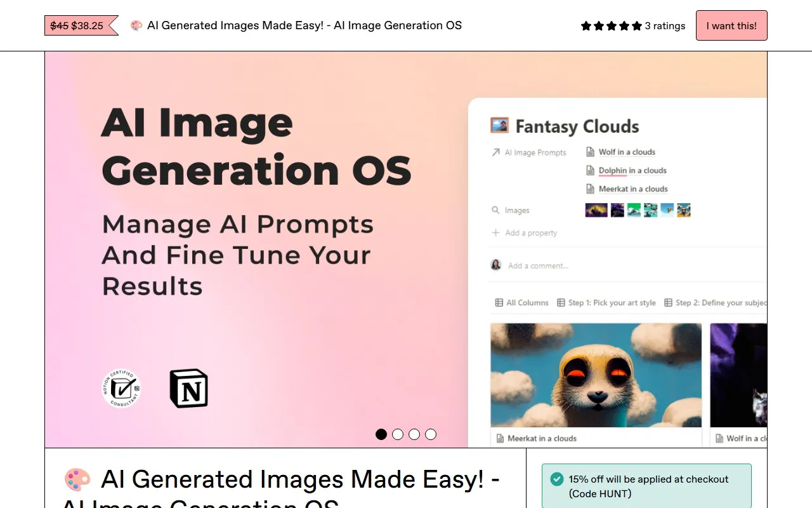Click the Add a comment field
The width and height of the screenshot is (812, 508).
click(538, 265)
